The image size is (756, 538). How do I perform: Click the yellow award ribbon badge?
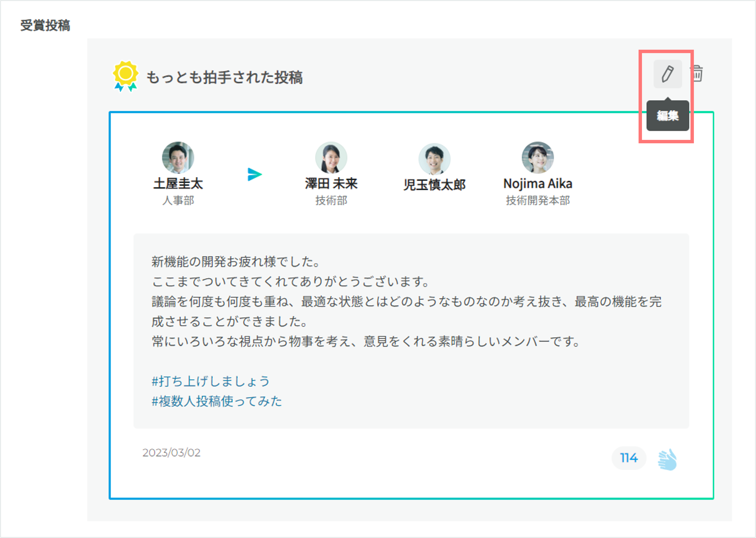tap(125, 76)
